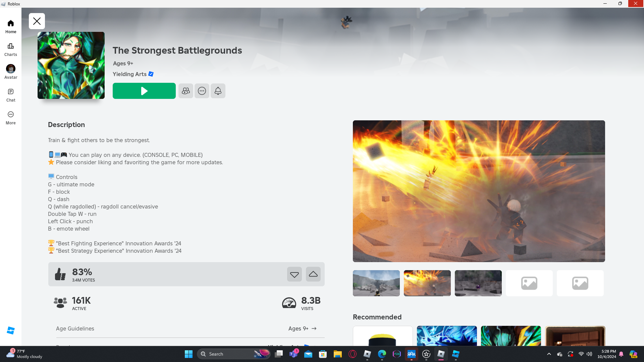Click the Recommended heading
This screenshot has width=644, height=362.
pyautogui.click(x=377, y=317)
